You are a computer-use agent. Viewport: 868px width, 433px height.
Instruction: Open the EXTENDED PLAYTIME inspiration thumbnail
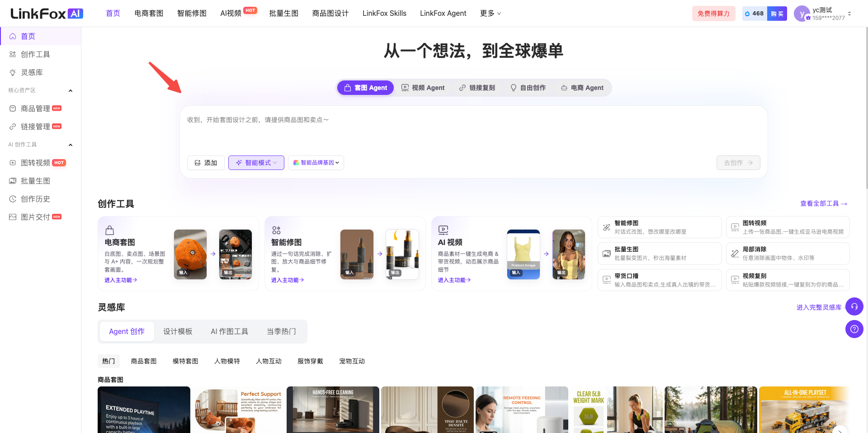click(144, 409)
